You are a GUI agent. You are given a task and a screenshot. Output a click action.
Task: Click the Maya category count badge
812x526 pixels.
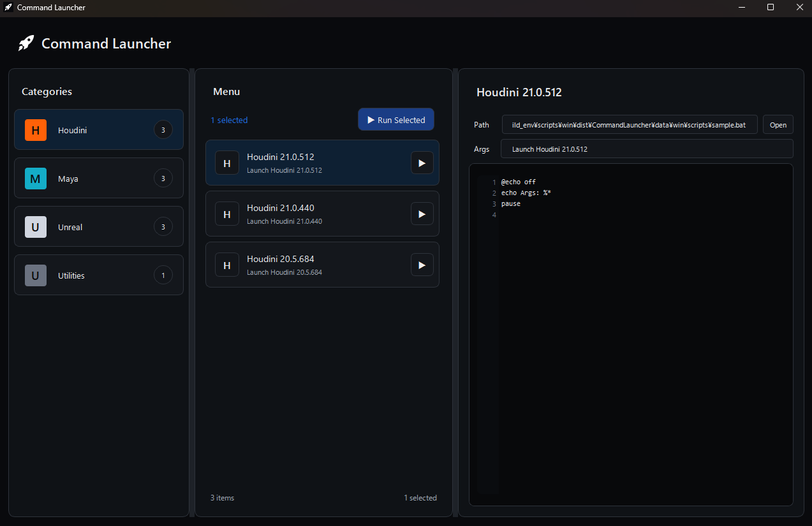point(163,179)
